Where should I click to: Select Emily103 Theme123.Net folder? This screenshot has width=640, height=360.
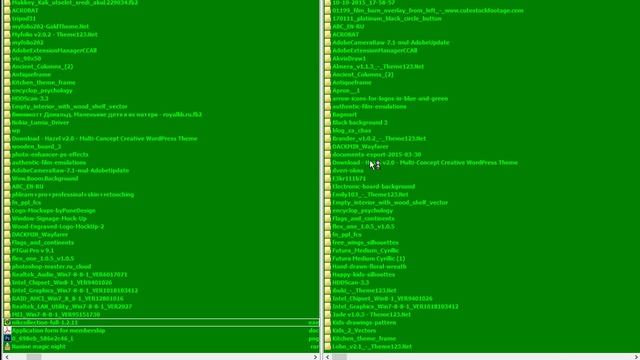click(370, 195)
